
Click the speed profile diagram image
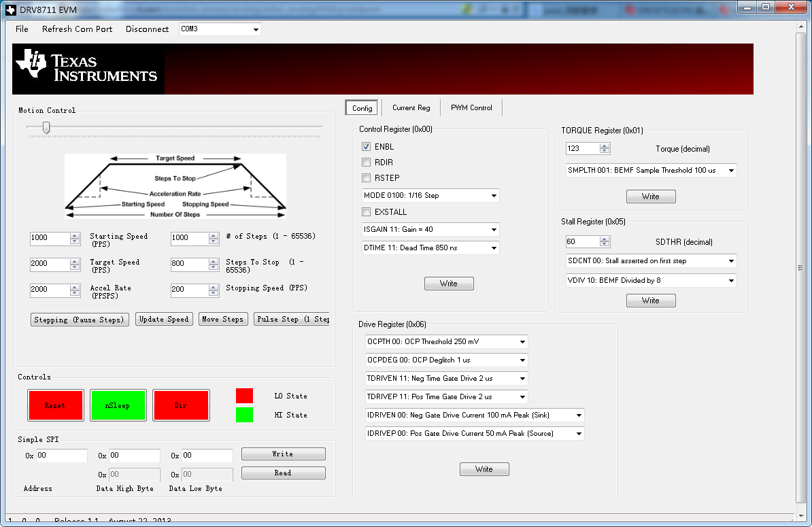tap(175, 186)
